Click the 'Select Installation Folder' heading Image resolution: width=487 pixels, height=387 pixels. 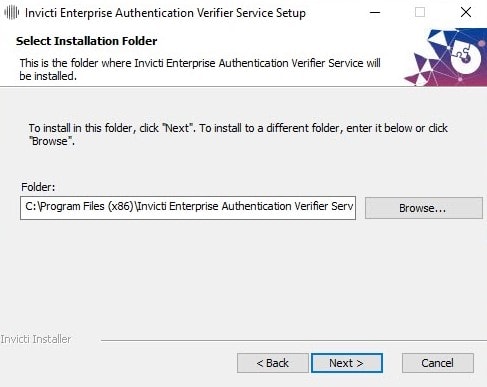tap(87, 41)
